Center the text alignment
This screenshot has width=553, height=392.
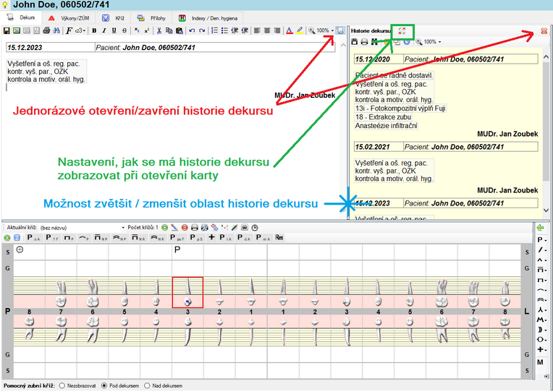click(267, 30)
